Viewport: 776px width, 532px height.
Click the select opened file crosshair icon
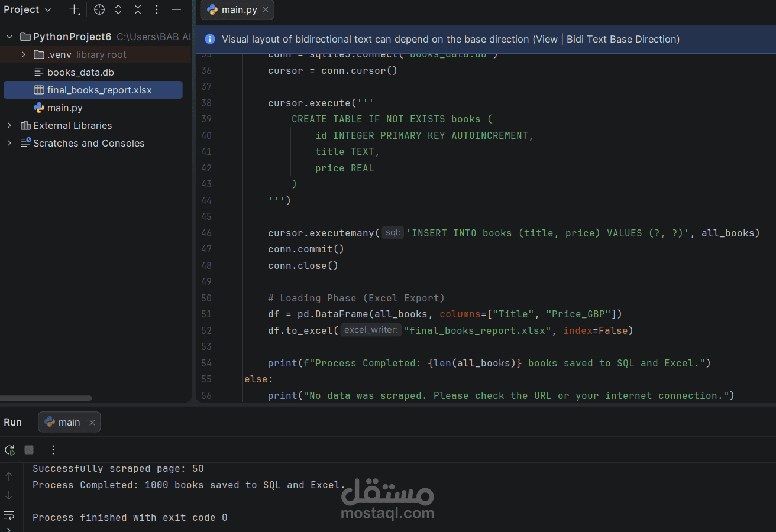tap(99, 9)
